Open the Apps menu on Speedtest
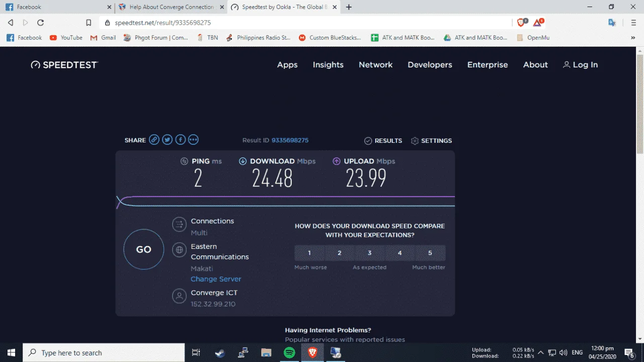The height and width of the screenshot is (362, 644). [x=287, y=65]
